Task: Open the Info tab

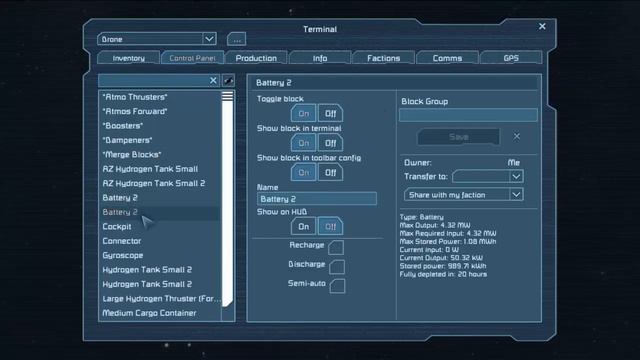Action: (320, 58)
